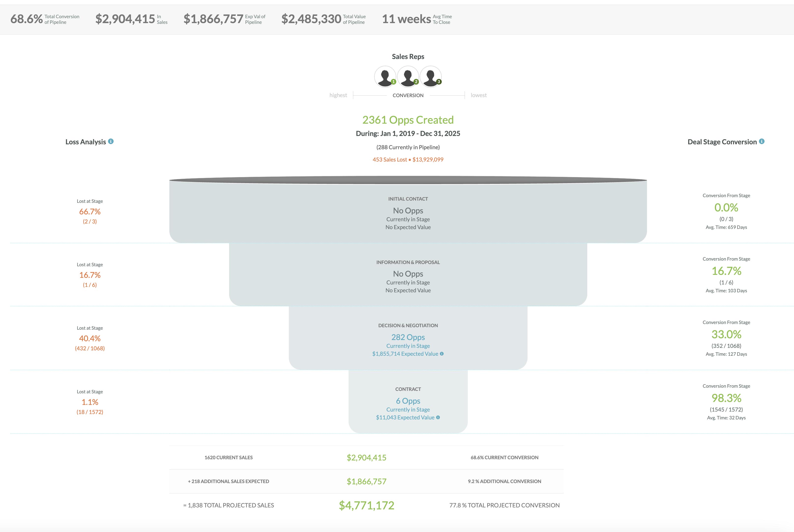The height and width of the screenshot is (532, 794).
Task: Click Avg. Time: 127 Days text
Action: [x=726, y=354]
